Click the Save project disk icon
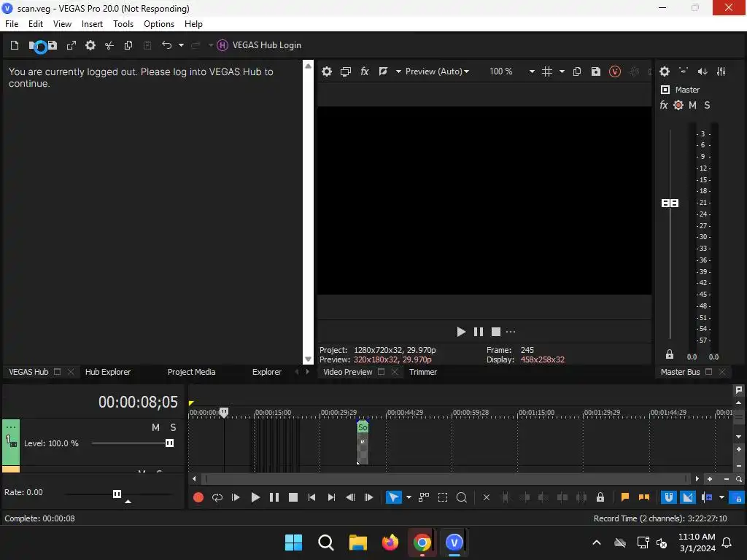Viewport: 747px width, 560px height. pos(53,45)
